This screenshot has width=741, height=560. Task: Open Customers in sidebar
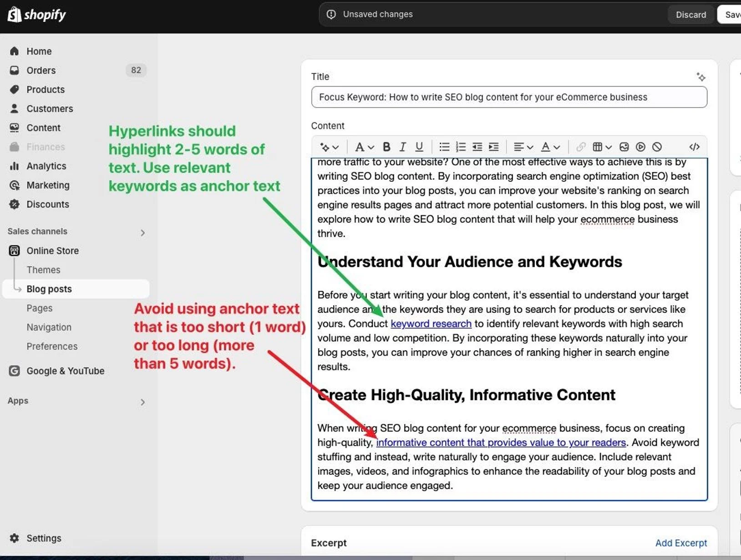[50, 109]
